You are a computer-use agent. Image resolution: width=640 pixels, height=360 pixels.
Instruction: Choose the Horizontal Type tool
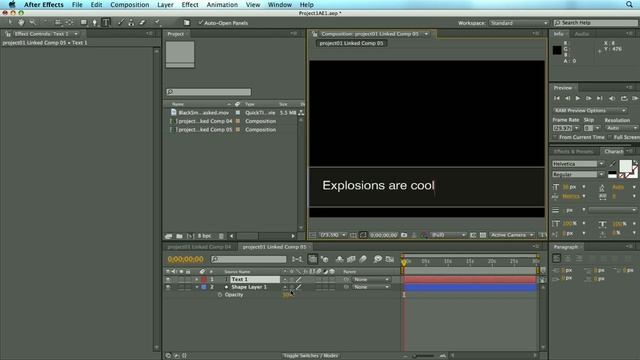tap(106, 22)
